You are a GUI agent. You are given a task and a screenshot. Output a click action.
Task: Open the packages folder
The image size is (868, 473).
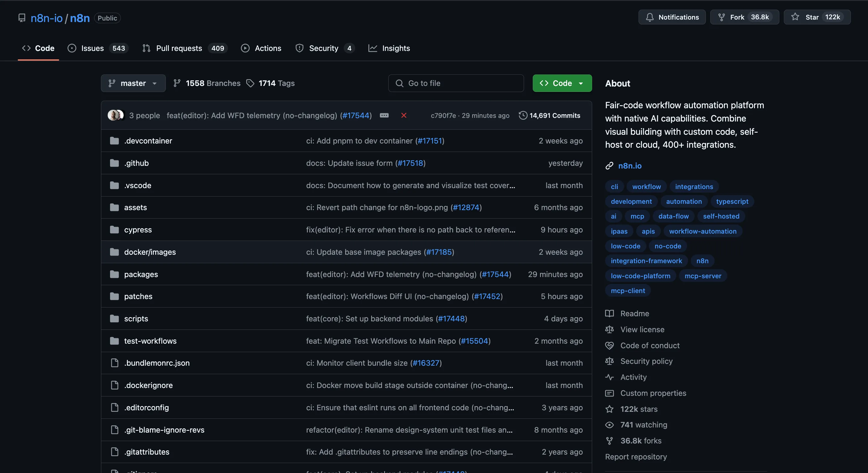[x=141, y=274]
